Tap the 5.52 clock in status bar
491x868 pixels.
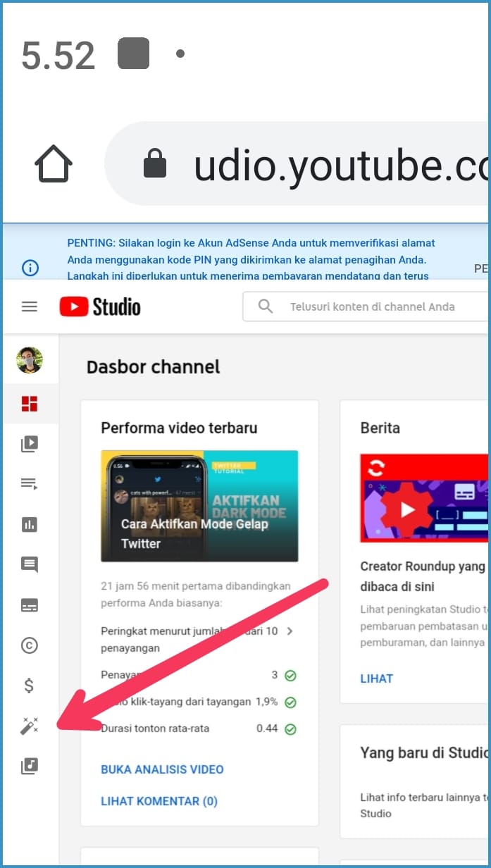coord(58,55)
